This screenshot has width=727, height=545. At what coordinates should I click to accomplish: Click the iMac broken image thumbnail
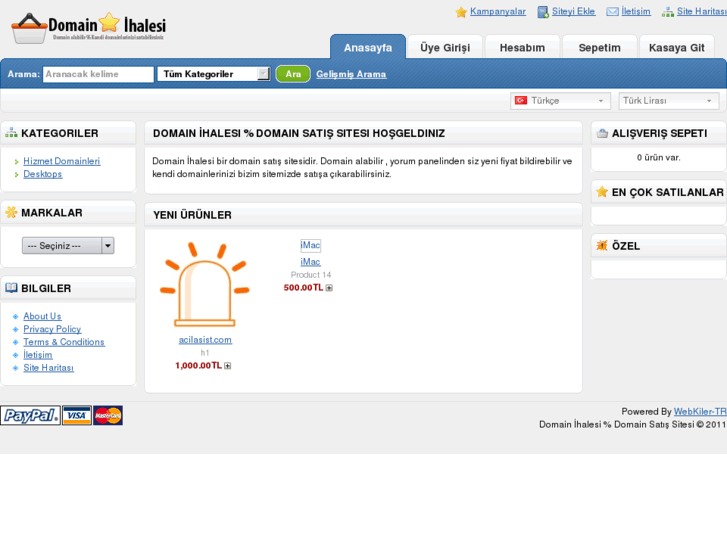(310, 245)
